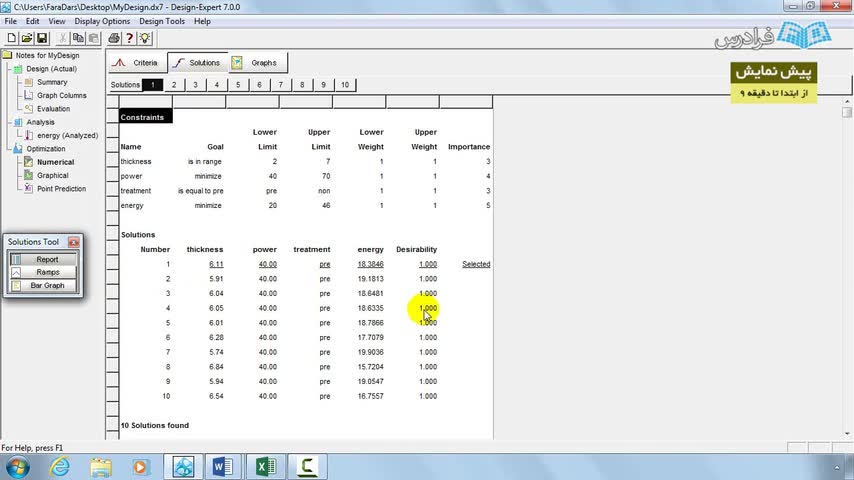854x480 pixels.
Task: Click the Constraints header cell
Action: pos(145,117)
